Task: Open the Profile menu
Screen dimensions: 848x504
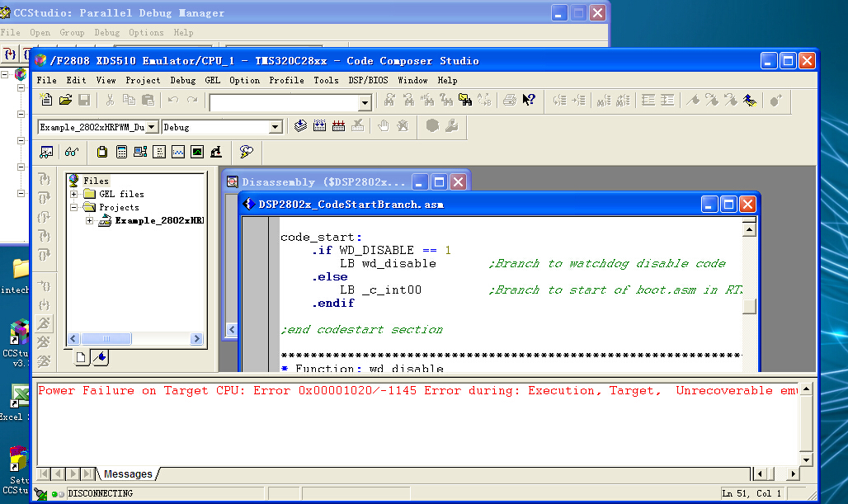Action: point(286,80)
